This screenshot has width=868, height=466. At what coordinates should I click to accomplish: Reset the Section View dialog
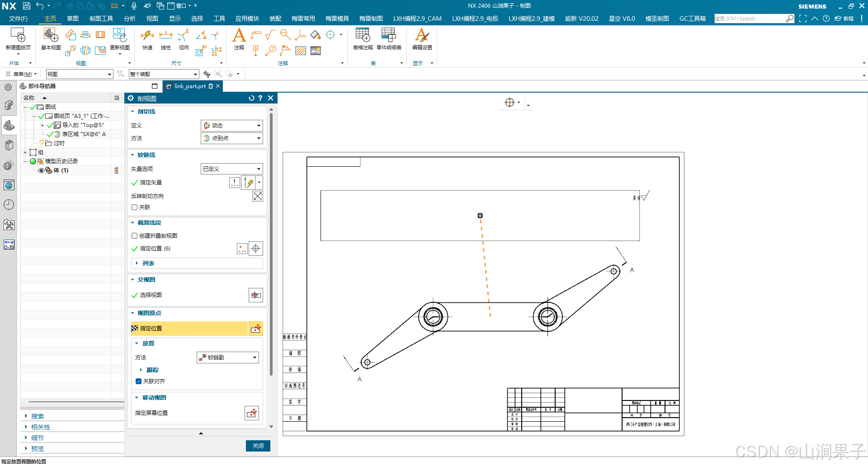[x=251, y=98]
